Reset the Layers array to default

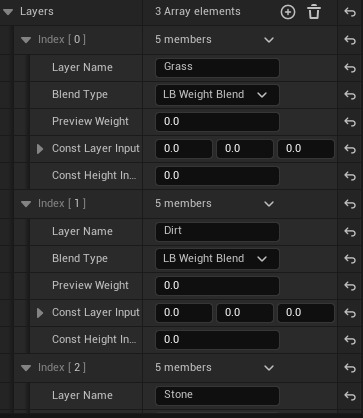(350, 12)
